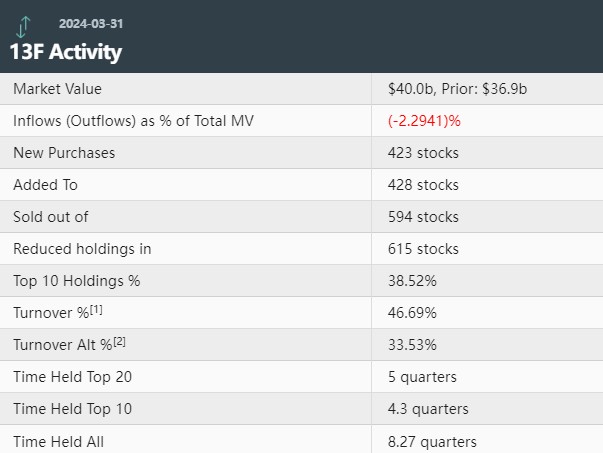Click the New Purchases 423 stocks value

coord(423,153)
